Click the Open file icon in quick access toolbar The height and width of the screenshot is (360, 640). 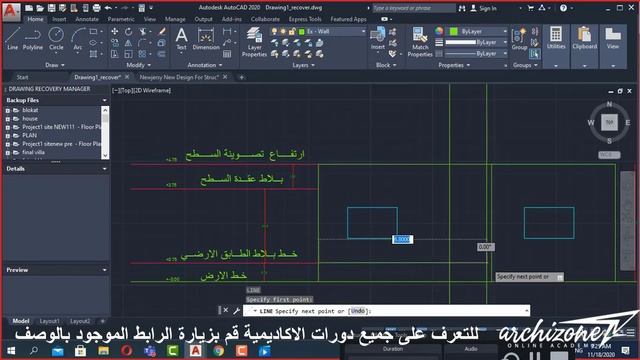coord(40,8)
